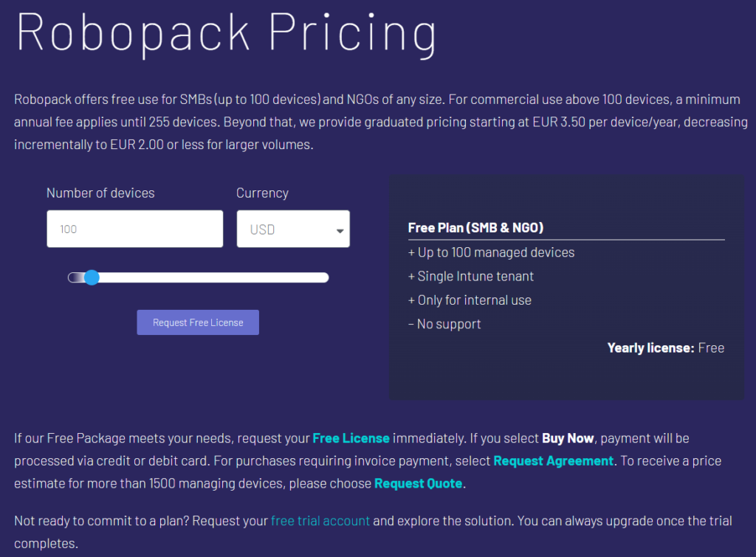Open the Free License link
Screen dimensions: 756x557
pos(351,437)
